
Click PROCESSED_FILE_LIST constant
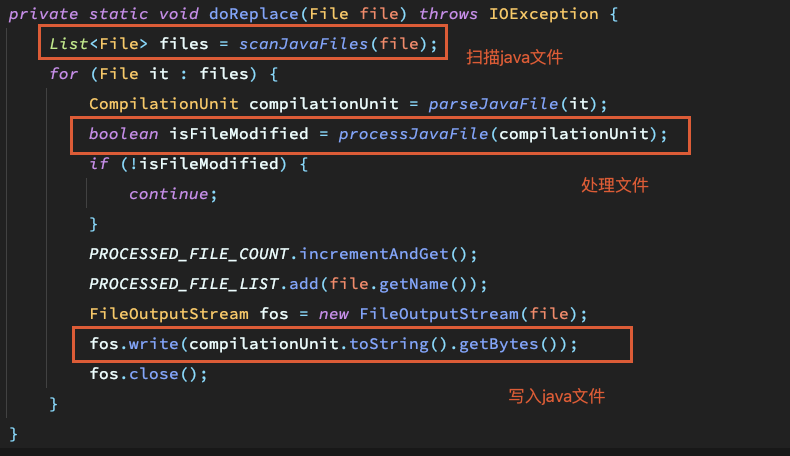point(184,284)
